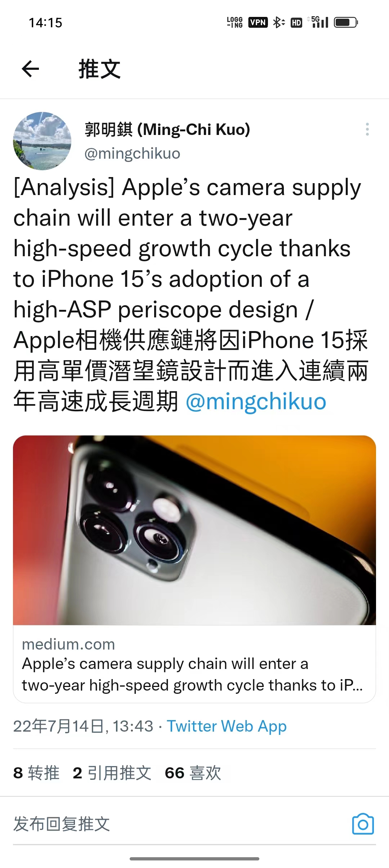The image size is (389, 868).
Task: Tap the @mingchikuo handle under author name
Action: pos(132,154)
